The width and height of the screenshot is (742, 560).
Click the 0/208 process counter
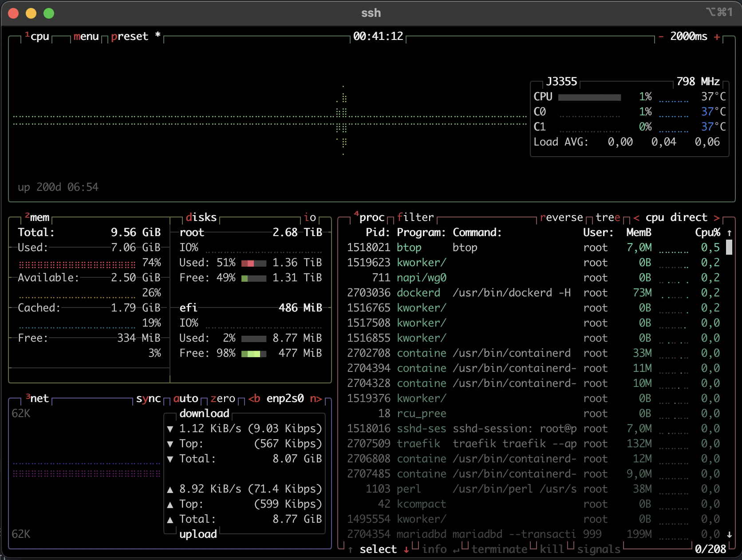pos(710,549)
